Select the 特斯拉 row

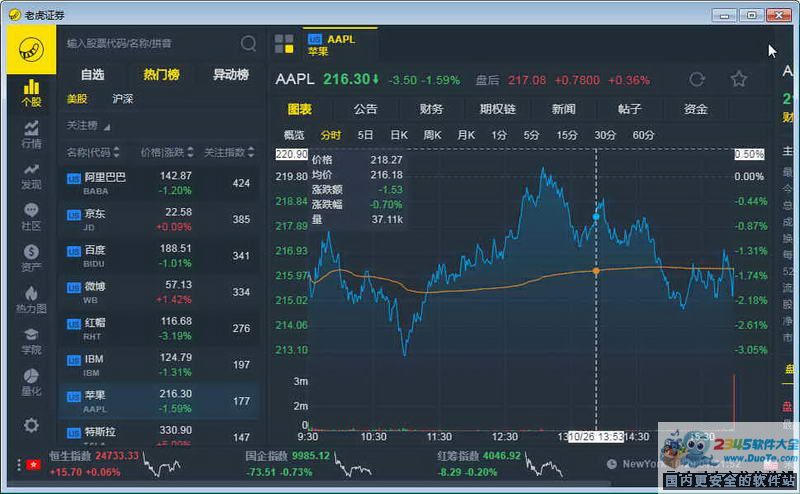[x=159, y=433]
